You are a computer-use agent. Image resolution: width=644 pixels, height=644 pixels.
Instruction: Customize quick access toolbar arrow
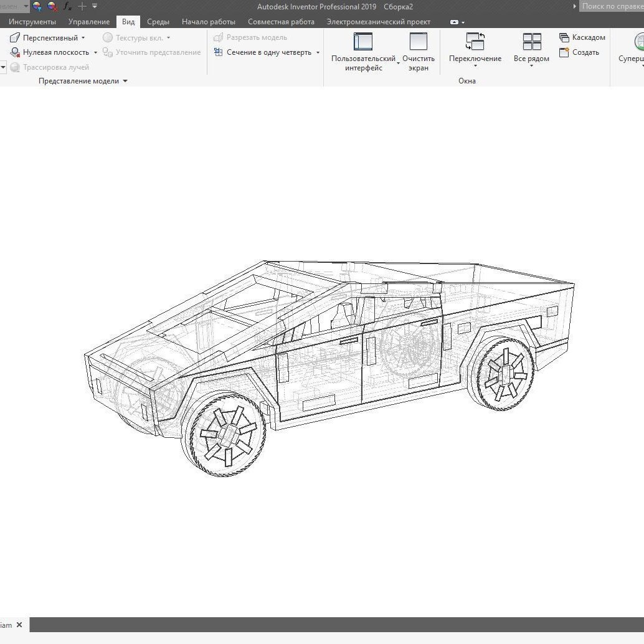click(95, 6)
